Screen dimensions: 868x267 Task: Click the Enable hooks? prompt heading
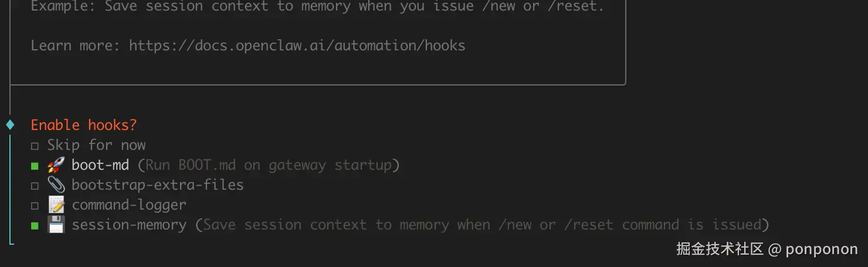(83, 125)
